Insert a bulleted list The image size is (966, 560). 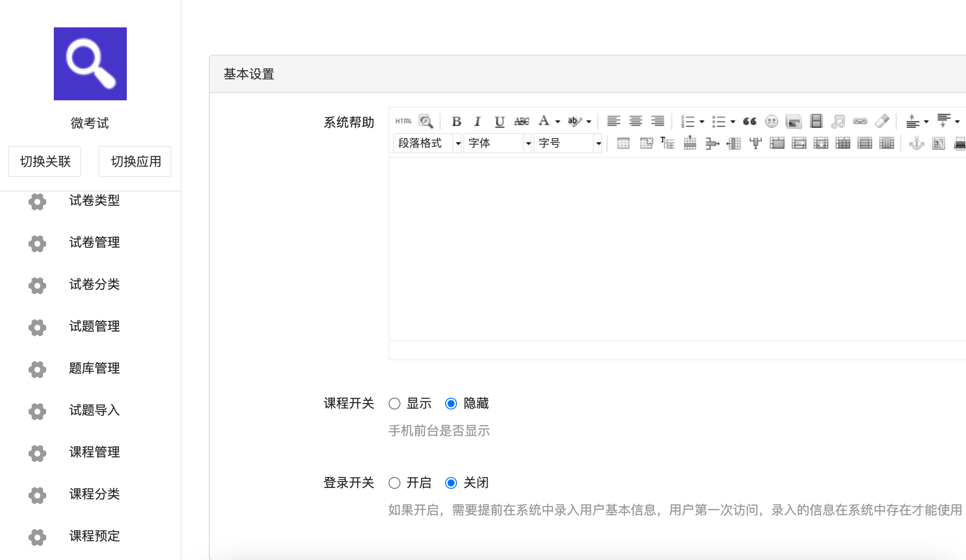(718, 121)
